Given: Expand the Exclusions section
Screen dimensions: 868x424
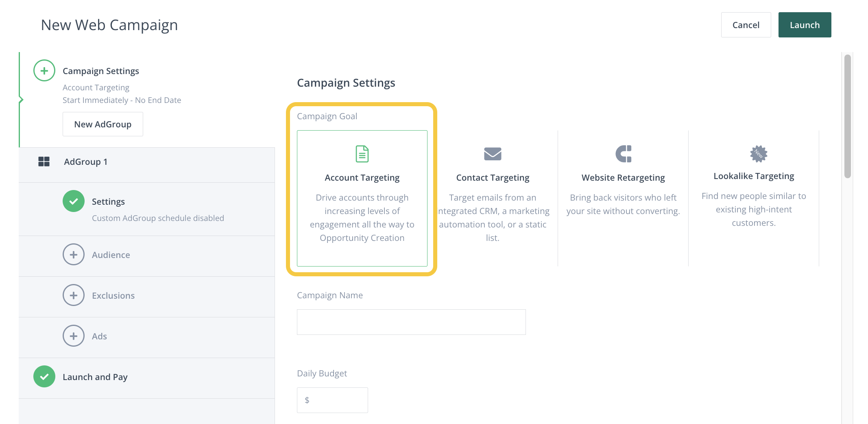Looking at the screenshot, I should pyautogui.click(x=73, y=295).
